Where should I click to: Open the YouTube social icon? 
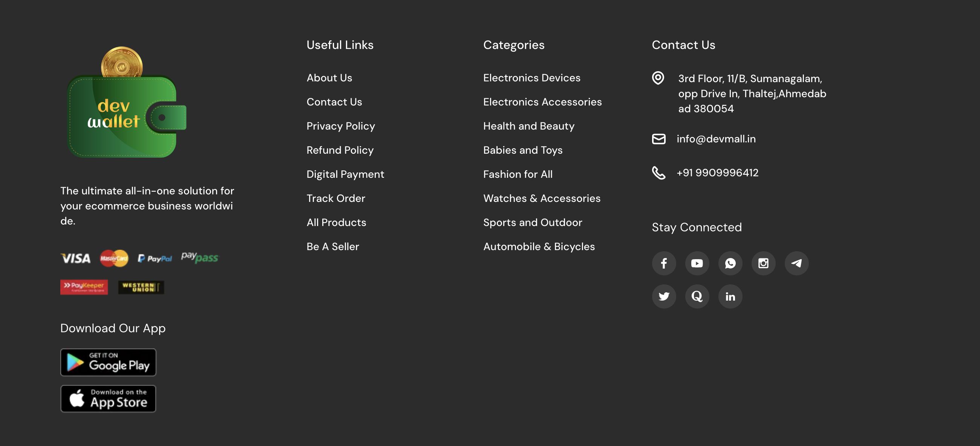tap(697, 263)
